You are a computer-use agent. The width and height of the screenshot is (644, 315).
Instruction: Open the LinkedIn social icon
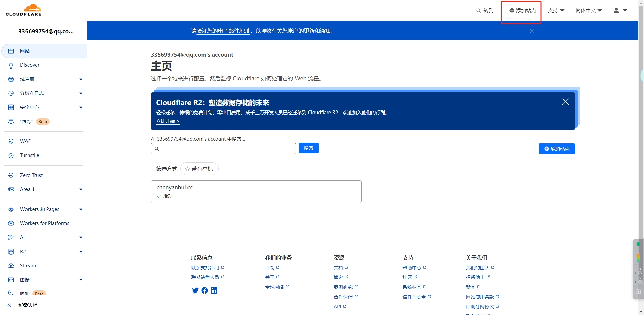pos(214,290)
